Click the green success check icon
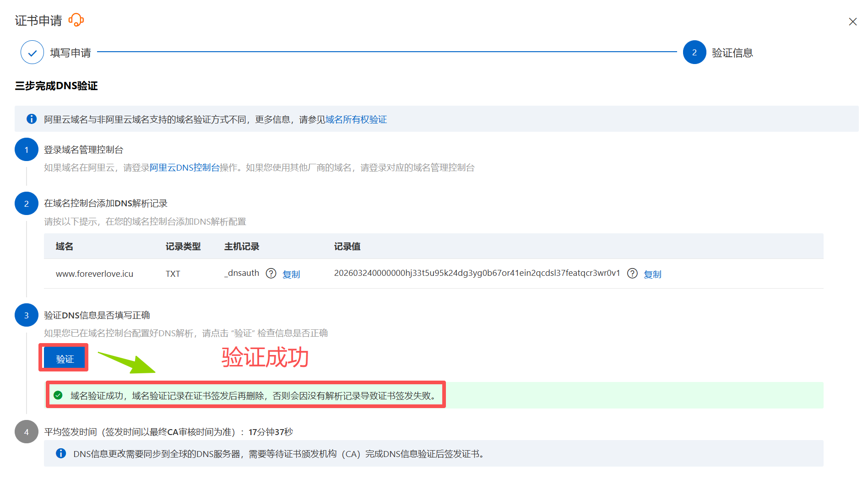Image resolution: width=868 pixels, height=484 pixels. (58, 395)
